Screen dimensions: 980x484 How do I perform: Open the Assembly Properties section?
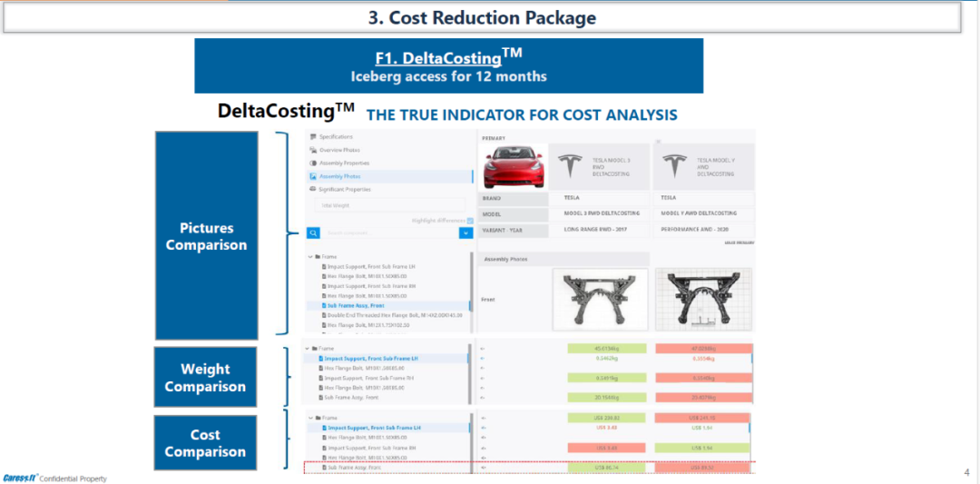pyautogui.click(x=345, y=163)
